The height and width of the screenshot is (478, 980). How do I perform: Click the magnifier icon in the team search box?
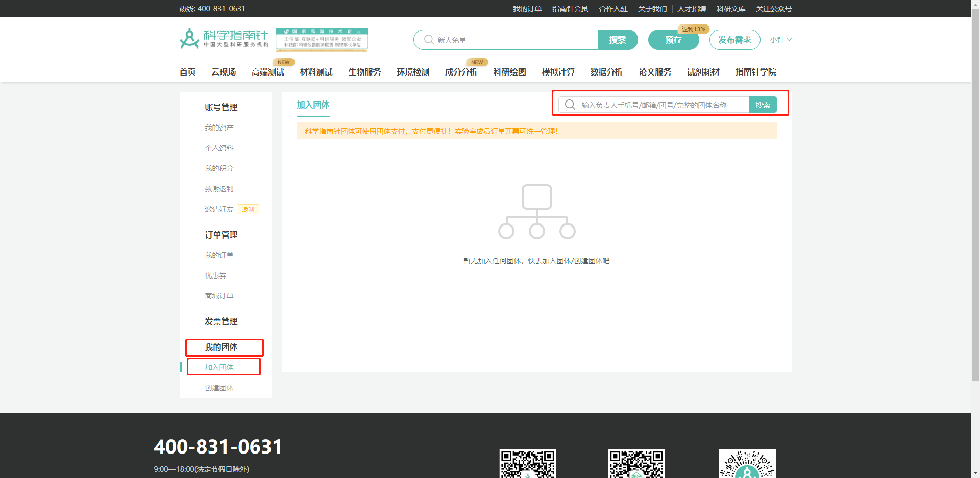click(570, 105)
